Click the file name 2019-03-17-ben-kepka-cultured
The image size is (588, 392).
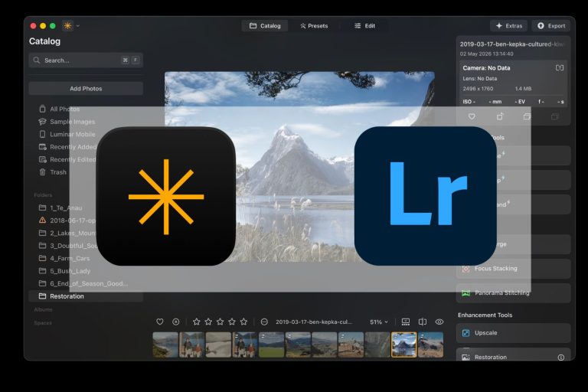[511, 44]
